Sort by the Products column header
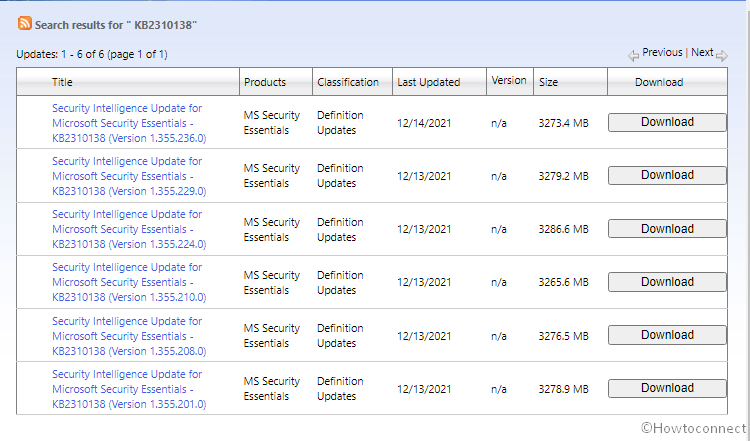The image size is (750, 441). coord(264,82)
